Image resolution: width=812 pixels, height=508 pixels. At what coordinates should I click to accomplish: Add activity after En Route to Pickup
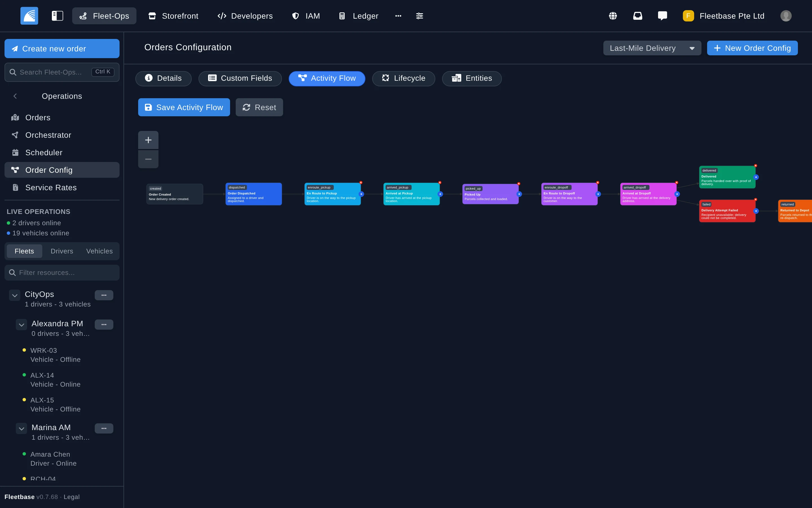tap(361, 194)
